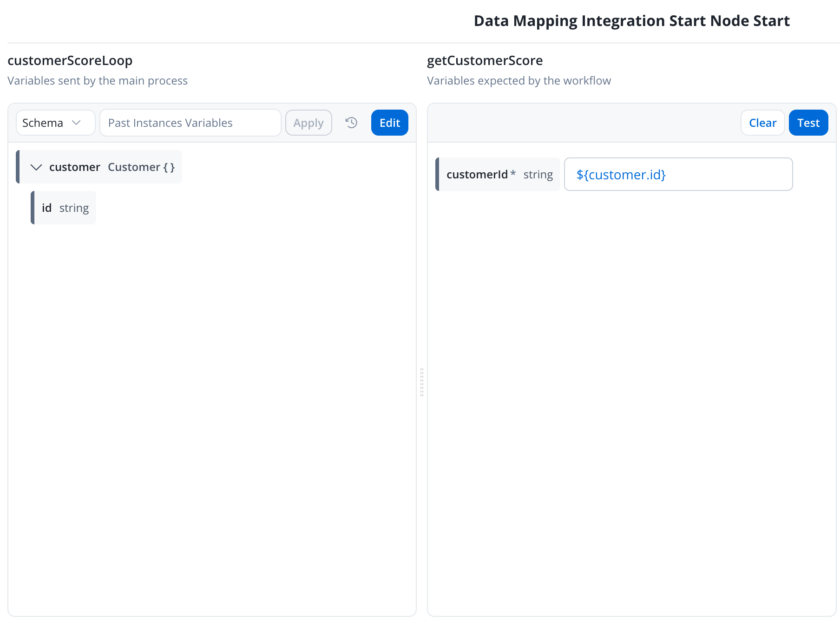Screen dimensions: 840x628
Task: Click the customerId string label
Action: click(x=498, y=174)
